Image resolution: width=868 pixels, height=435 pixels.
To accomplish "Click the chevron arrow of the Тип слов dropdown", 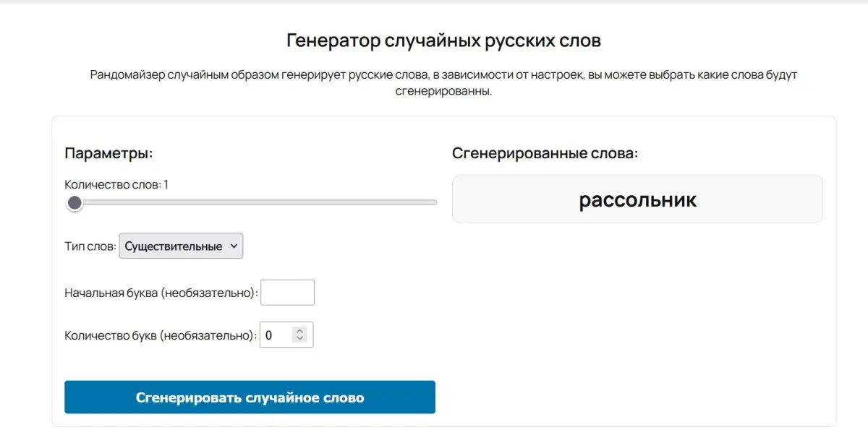I will click(x=233, y=246).
